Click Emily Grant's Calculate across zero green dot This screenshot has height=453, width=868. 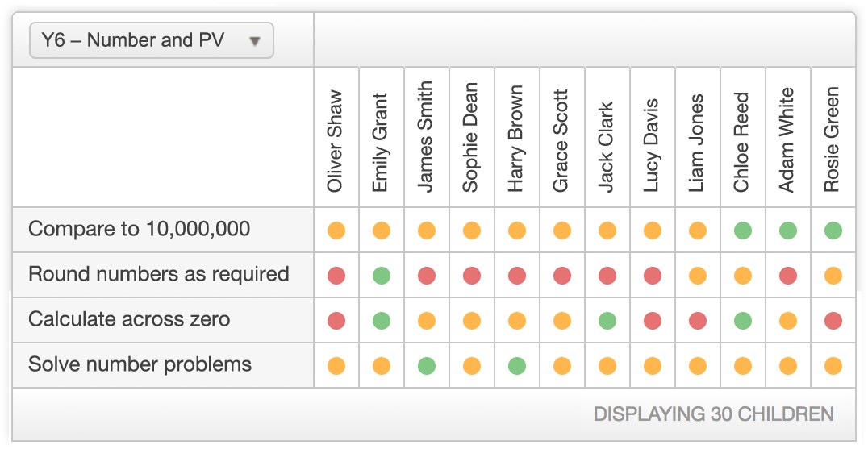pos(382,320)
